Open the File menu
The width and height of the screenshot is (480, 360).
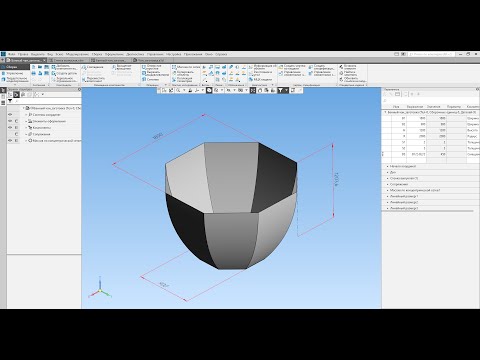[x=12, y=54]
